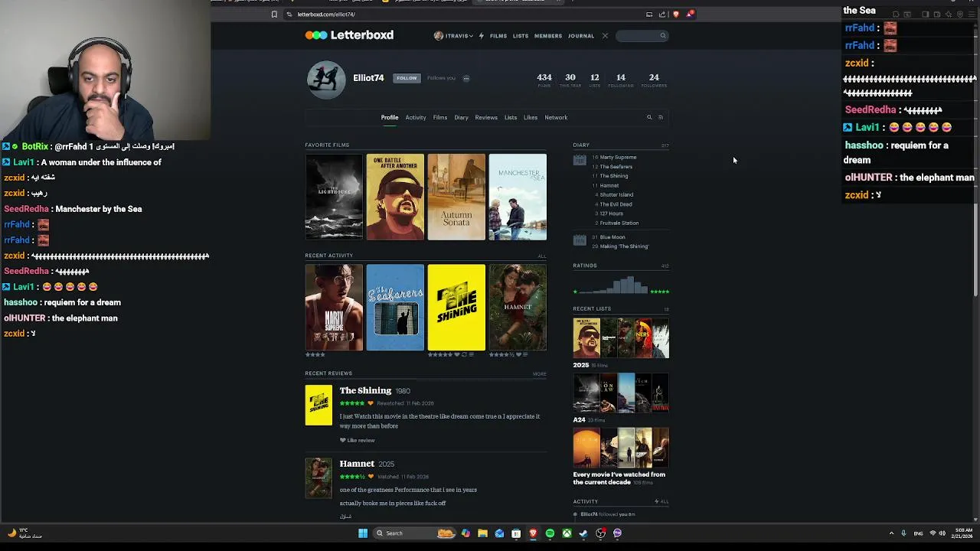Open Fruitvale Station diary entry
This screenshot has height=551, width=980.
point(619,223)
